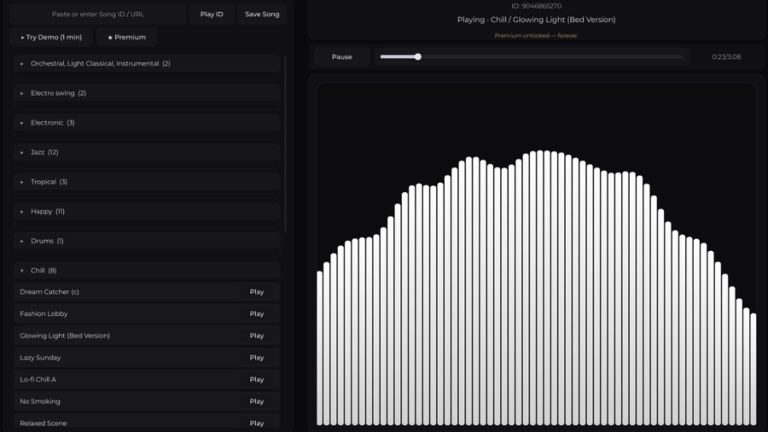Play the Fashion Lobby song
This screenshot has height=432, width=768.
257,314
